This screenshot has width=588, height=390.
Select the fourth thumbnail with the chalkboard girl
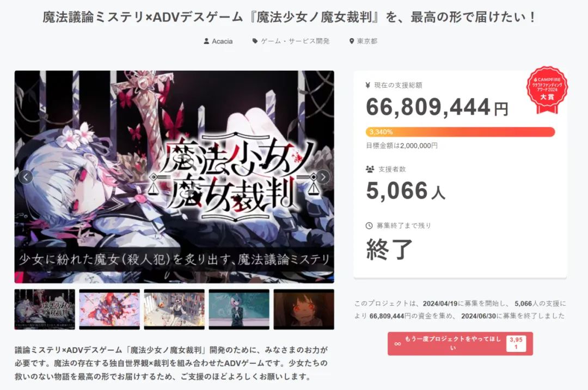pyautogui.click(x=239, y=309)
